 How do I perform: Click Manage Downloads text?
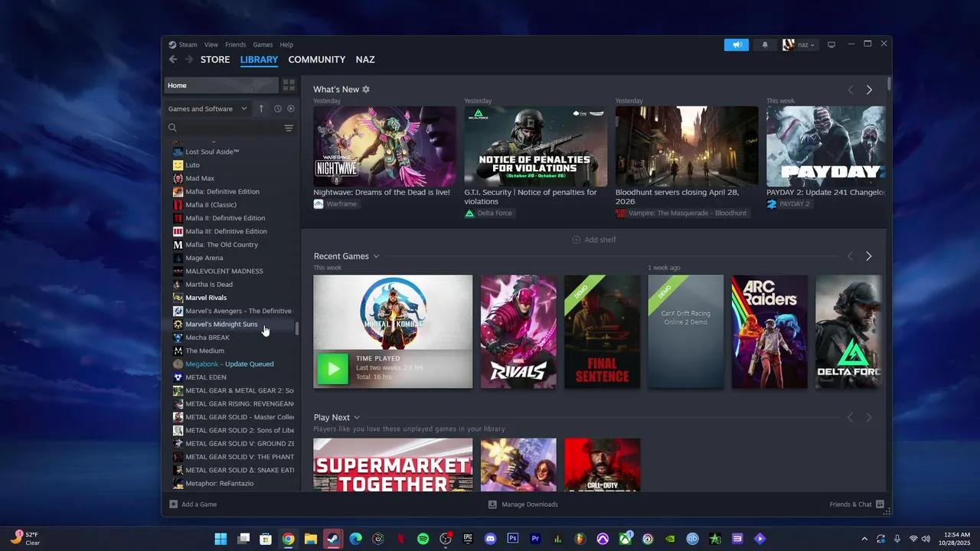click(530, 504)
